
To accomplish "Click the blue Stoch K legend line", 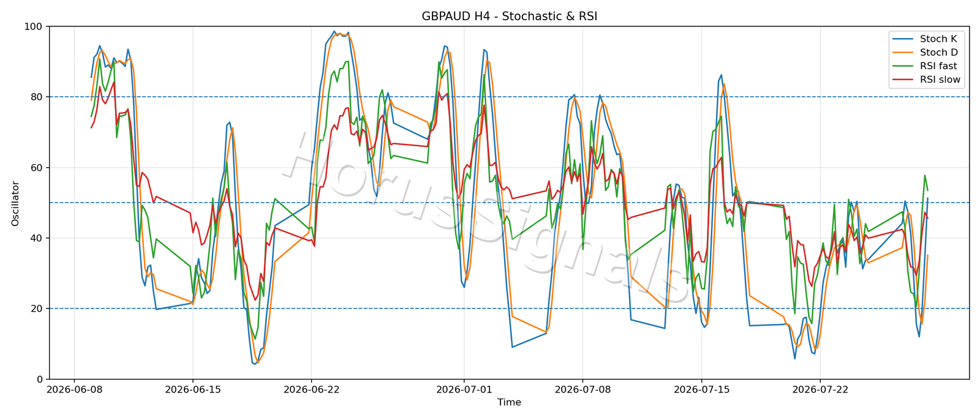I will pyautogui.click(x=904, y=39).
